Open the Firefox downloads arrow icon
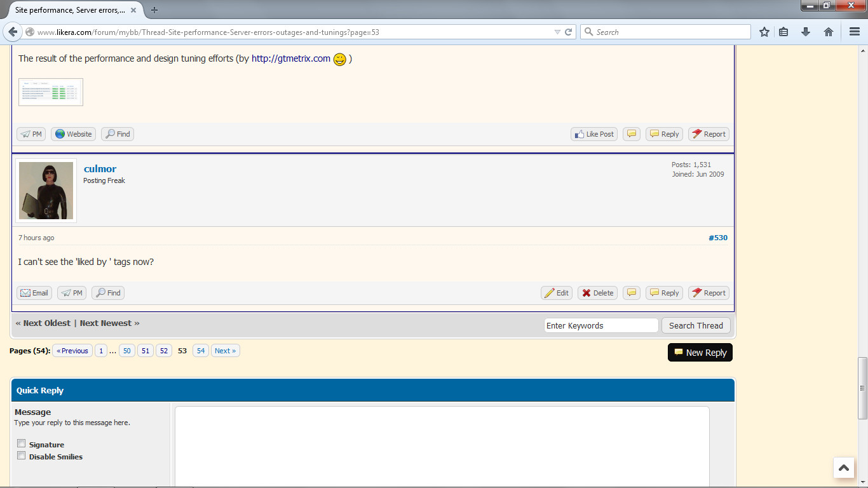 tap(806, 32)
